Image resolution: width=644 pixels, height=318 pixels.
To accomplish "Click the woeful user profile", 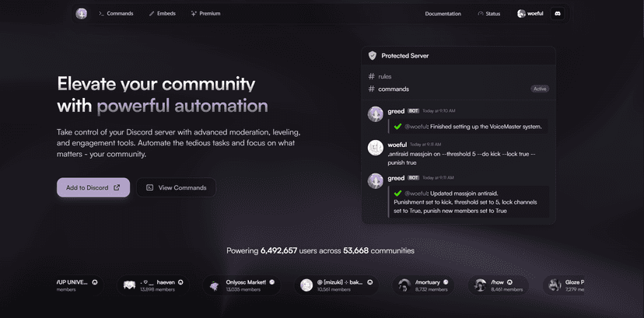I will (530, 13).
